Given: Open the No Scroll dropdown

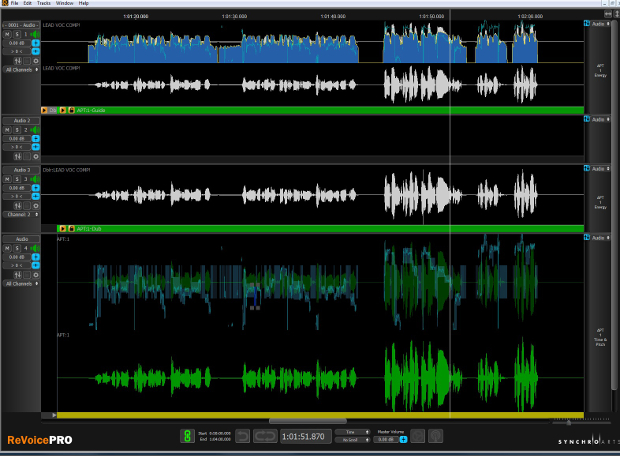Looking at the screenshot, I should pyautogui.click(x=352, y=440).
